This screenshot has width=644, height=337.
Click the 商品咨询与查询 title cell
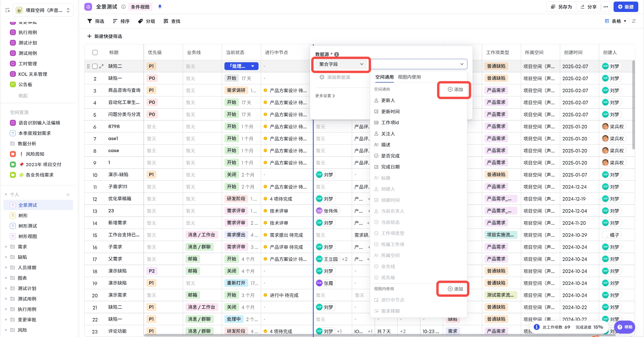pyautogui.click(x=124, y=90)
